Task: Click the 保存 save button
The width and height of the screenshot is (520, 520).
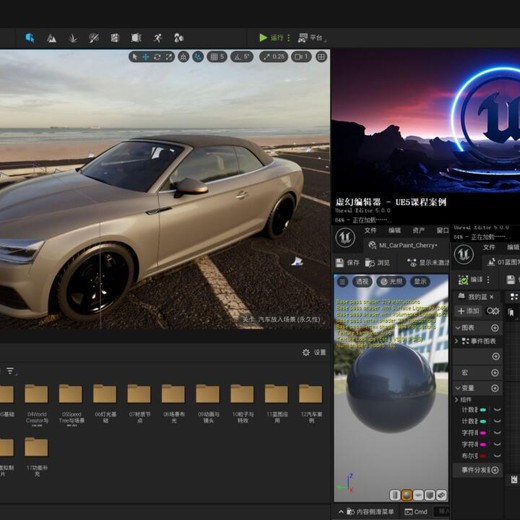Action: click(x=347, y=263)
